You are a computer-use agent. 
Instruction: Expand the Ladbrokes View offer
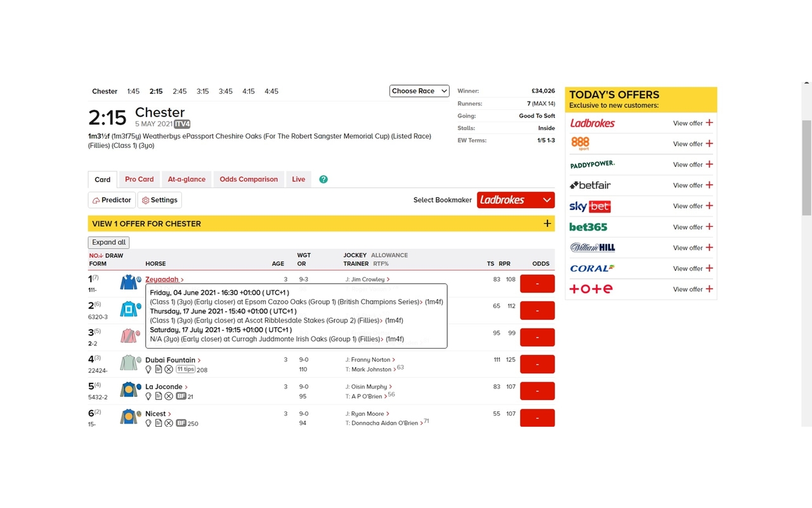tap(693, 123)
